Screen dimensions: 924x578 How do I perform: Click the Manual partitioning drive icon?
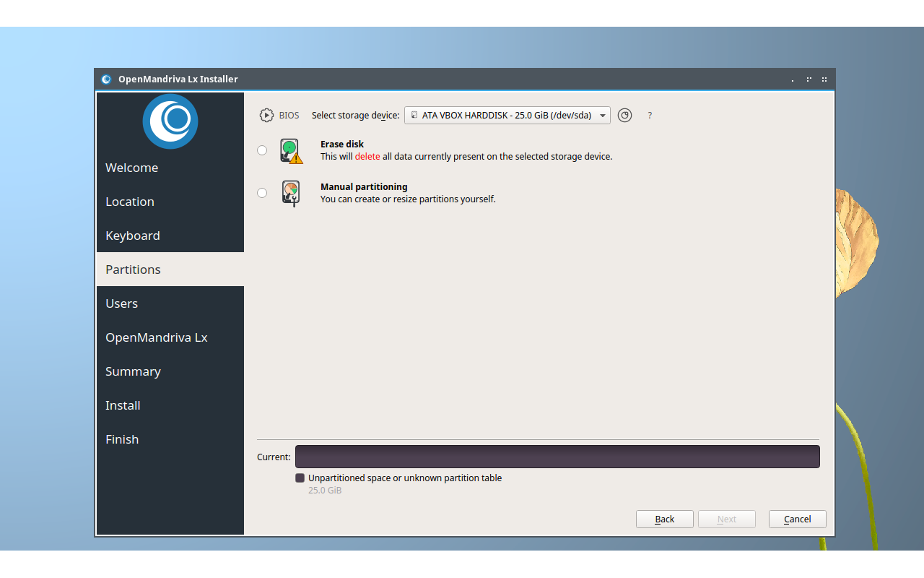coord(291,193)
